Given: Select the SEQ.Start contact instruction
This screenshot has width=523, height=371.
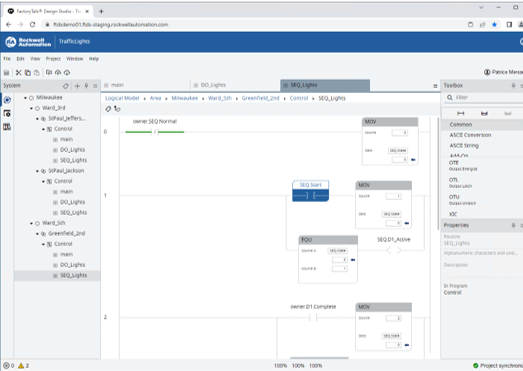Looking at the screenshot, I should click(311, 191).
